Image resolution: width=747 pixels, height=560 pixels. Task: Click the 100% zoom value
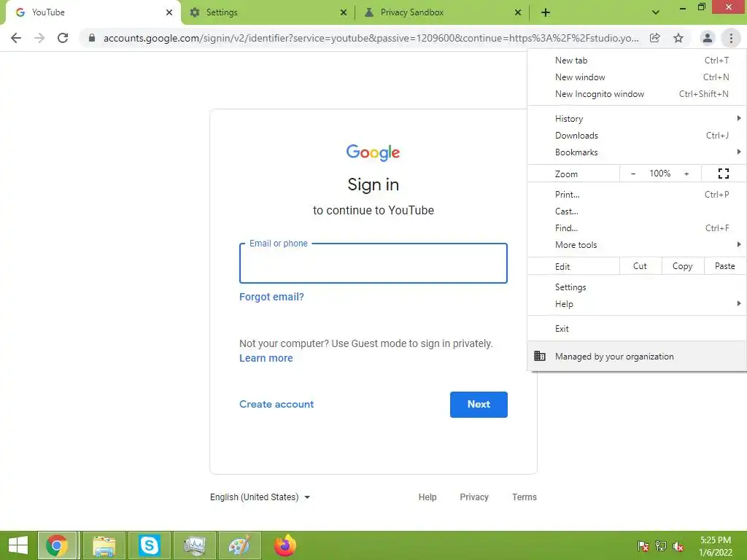click(x=659, y=174)
